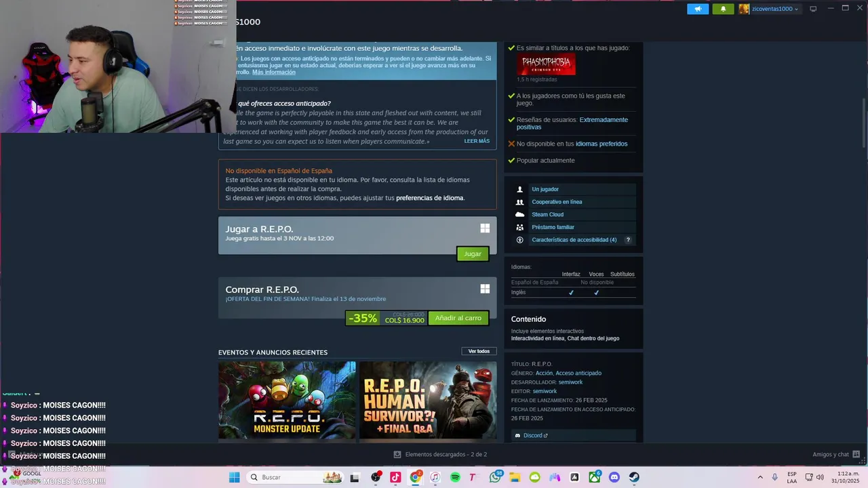This screenshot has width=868, height=488.
Task: Open Steam notifications bell
Action: (723, 9)
